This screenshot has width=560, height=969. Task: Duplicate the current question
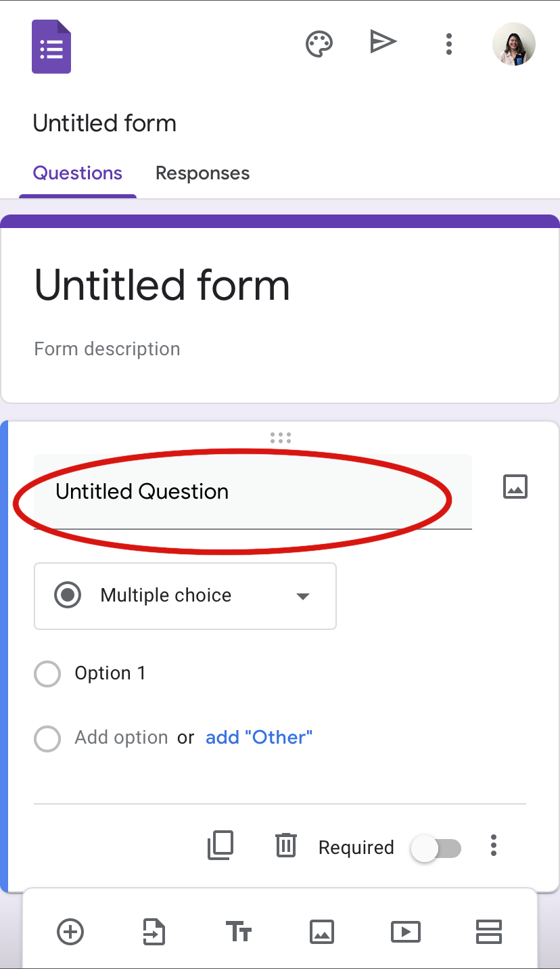pyautogui.click(x=220, y=846)
